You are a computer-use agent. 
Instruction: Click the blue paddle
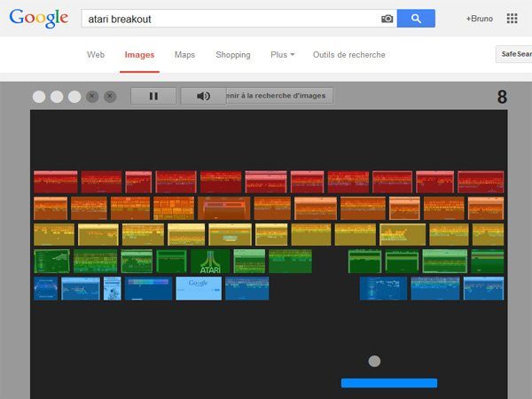389,383
